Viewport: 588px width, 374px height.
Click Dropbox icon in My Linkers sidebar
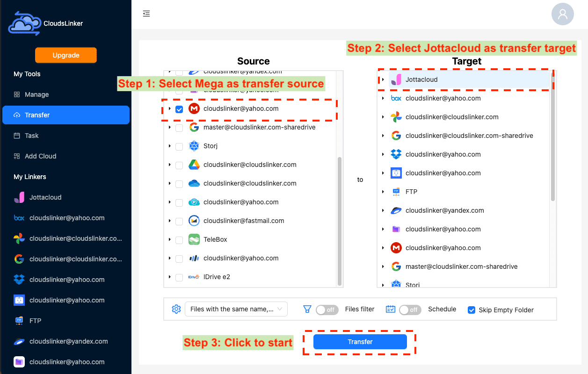click(19, 280)
